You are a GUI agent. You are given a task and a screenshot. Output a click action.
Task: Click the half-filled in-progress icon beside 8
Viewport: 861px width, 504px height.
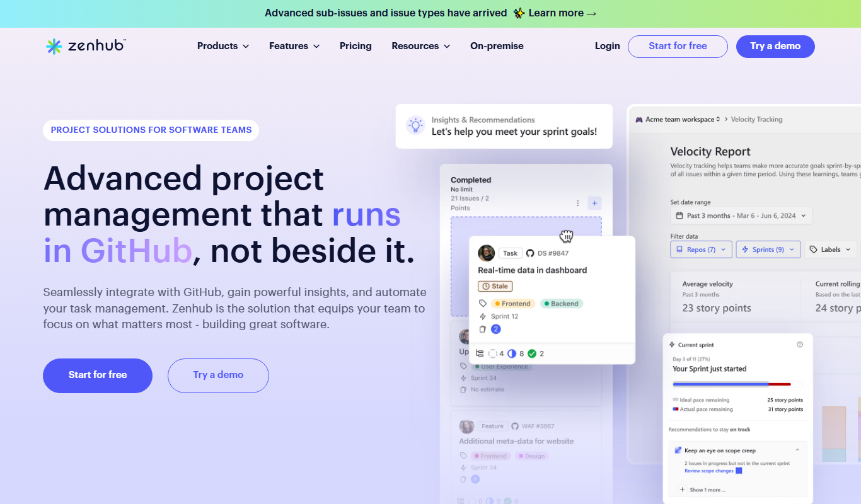[512, 353]
